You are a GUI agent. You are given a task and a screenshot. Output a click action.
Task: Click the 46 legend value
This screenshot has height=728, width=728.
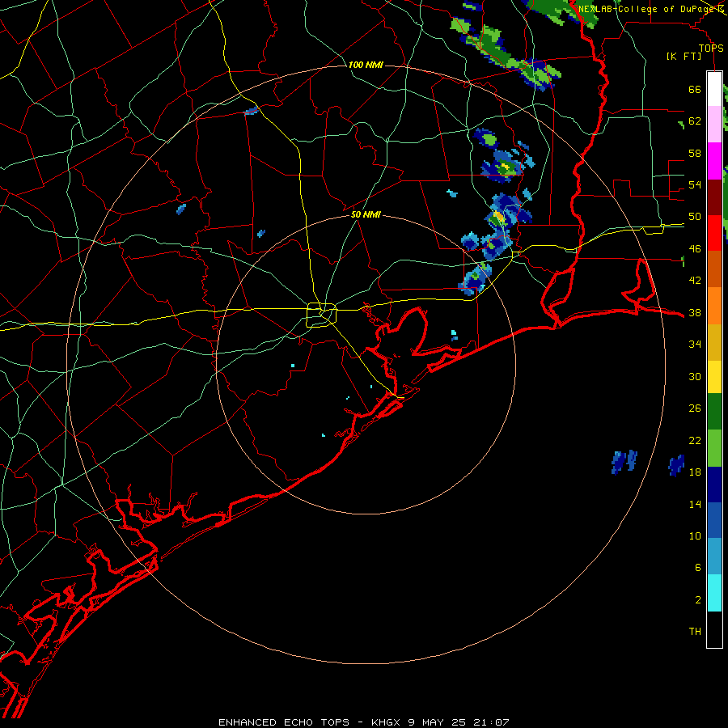click(695, 249)
